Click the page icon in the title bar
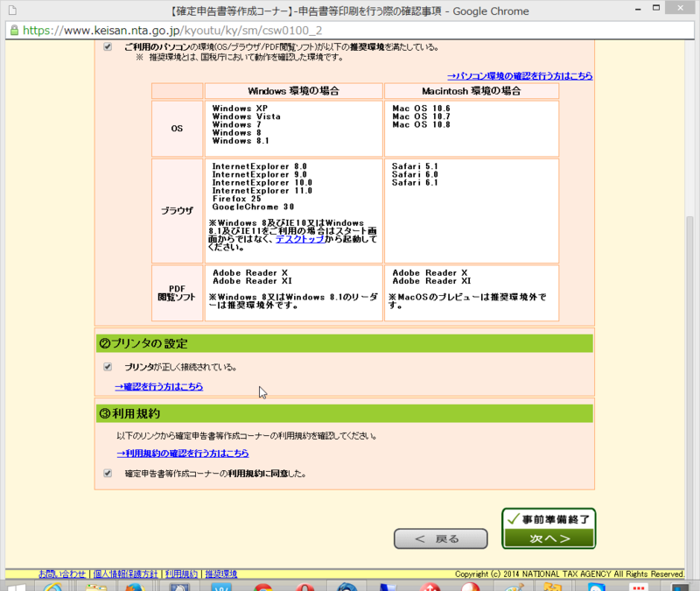 click(x=12, y=10)
